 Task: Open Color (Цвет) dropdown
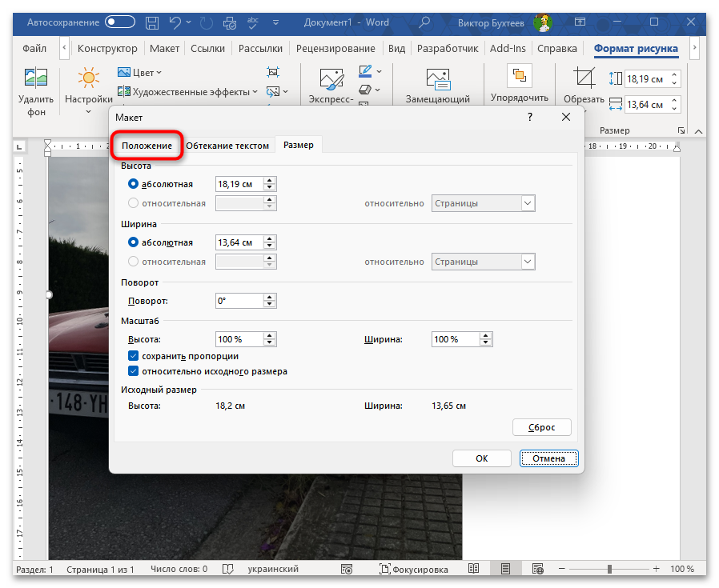tap(139, 73)
